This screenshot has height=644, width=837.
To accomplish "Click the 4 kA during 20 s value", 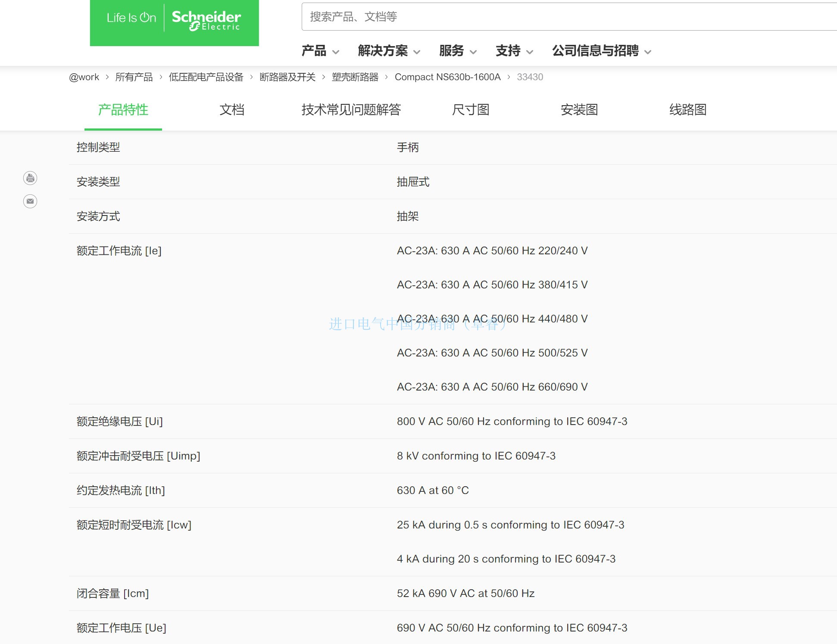I will 506,559.
